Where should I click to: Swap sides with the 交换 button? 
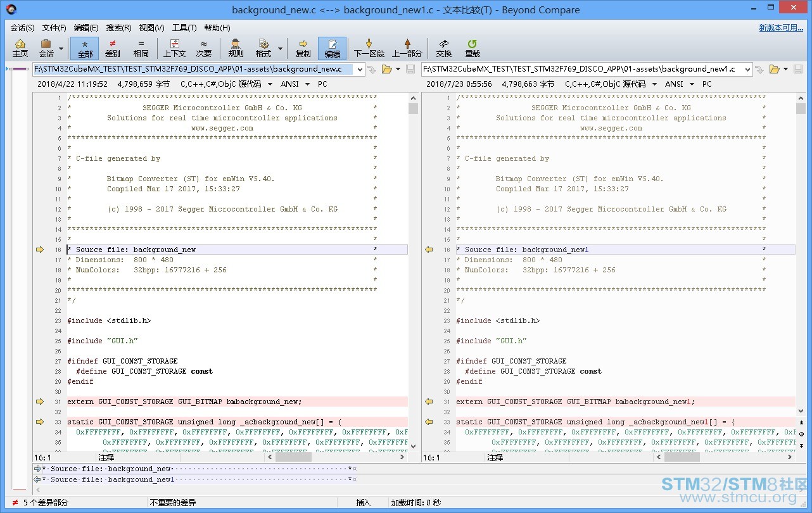tap(444, 48)
